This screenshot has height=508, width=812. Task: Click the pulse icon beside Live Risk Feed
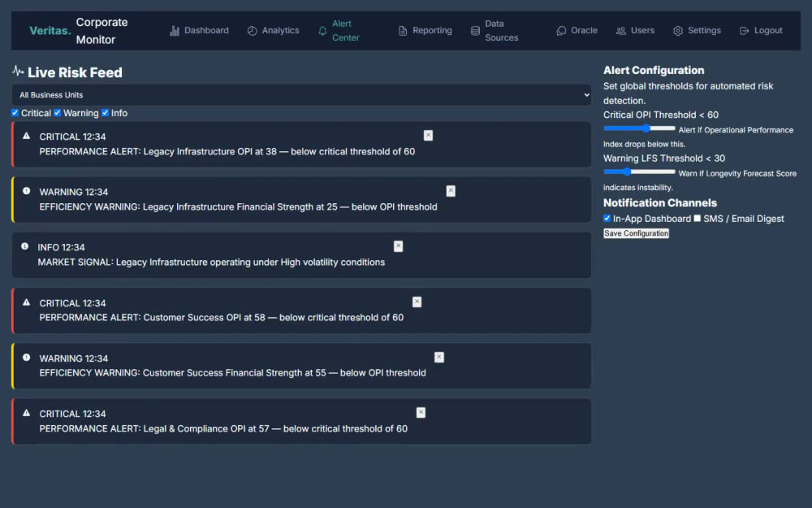tap(18, 71)
